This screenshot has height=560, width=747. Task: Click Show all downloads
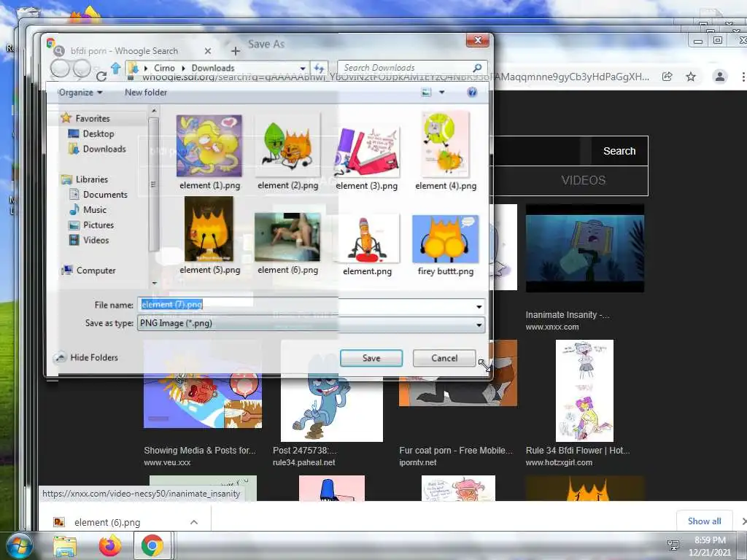(x=704, y=521)
